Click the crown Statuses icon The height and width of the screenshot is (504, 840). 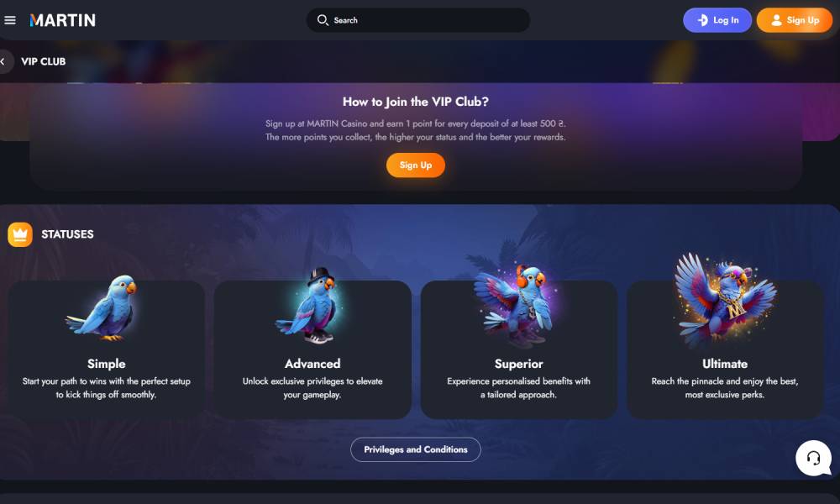(x=20, y=234)
